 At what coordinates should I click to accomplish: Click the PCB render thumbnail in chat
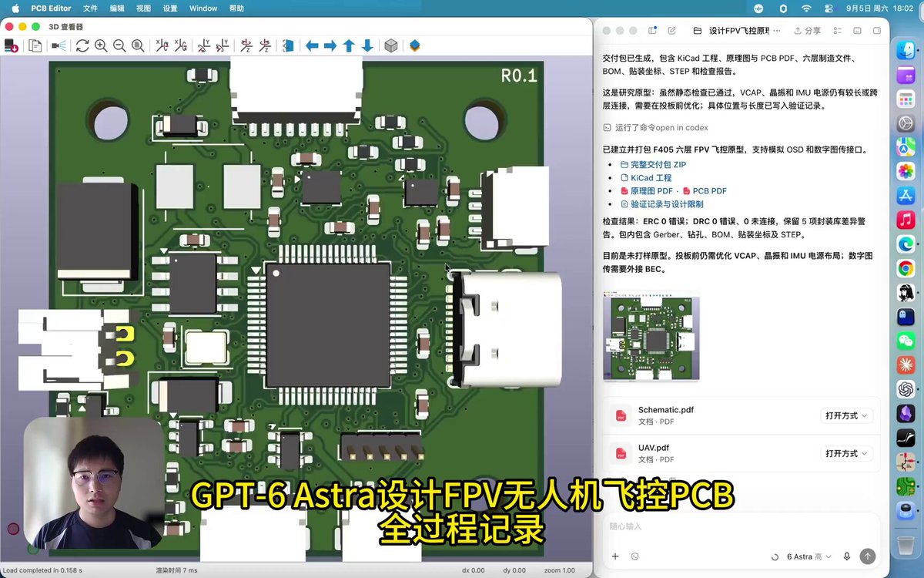coord(651,337)
